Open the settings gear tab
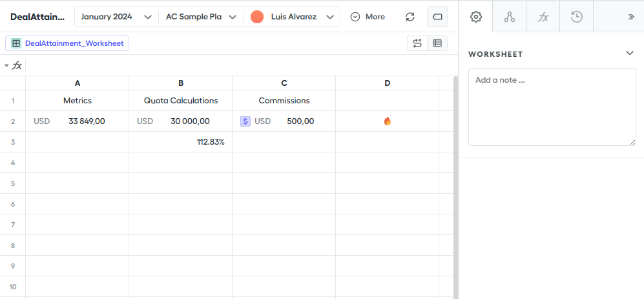Image resolution: width=644 pixels, height=299 pixels. 476,17
